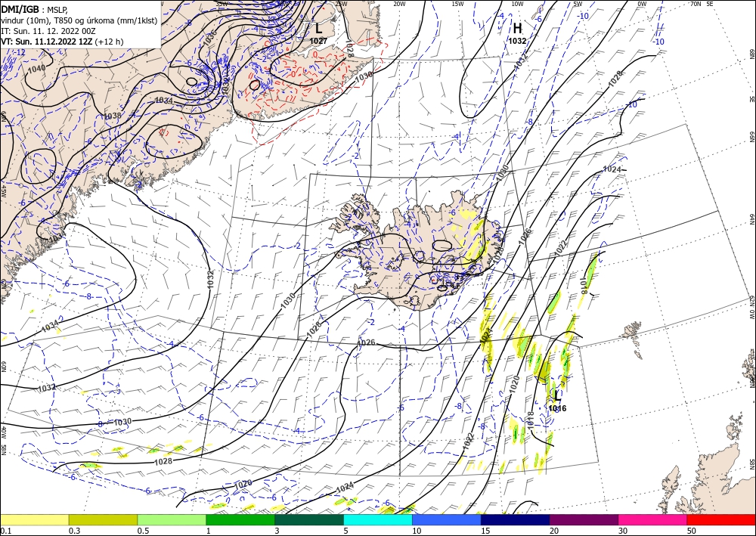Click the '35W' longitude label

222,3
